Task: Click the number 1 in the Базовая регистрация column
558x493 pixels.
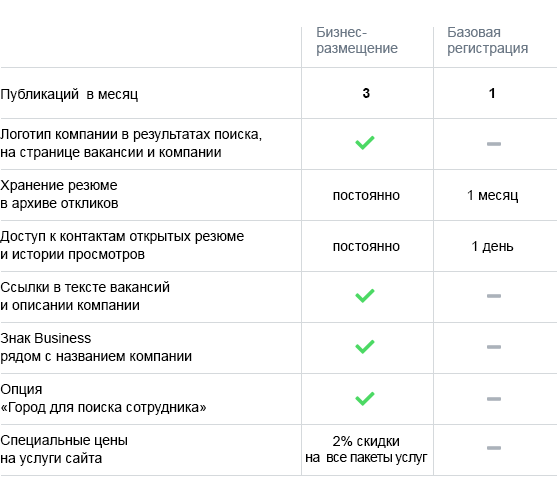Action: tap(492, 93)
